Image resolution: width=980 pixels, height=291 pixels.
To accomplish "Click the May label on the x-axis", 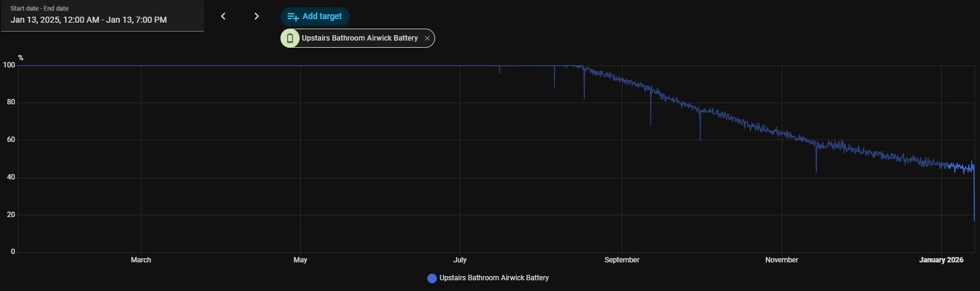I will (300, 260).
